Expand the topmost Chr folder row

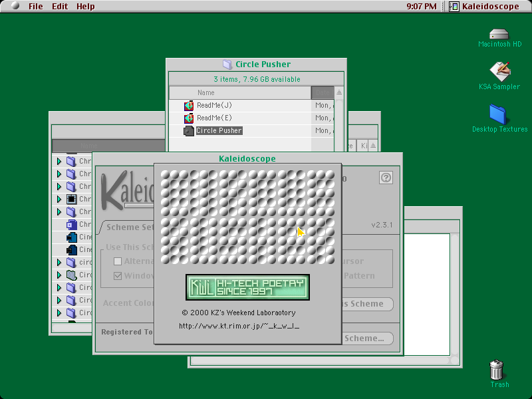(x=59, y=161)
